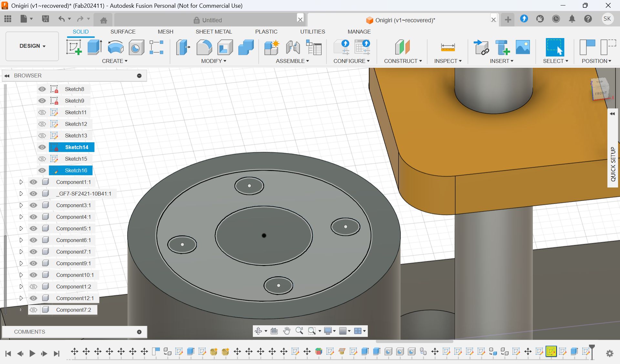This screenshot has width=620, height=364.
Task: Click the Insert Derive icon
Action: tap(481, 47)
